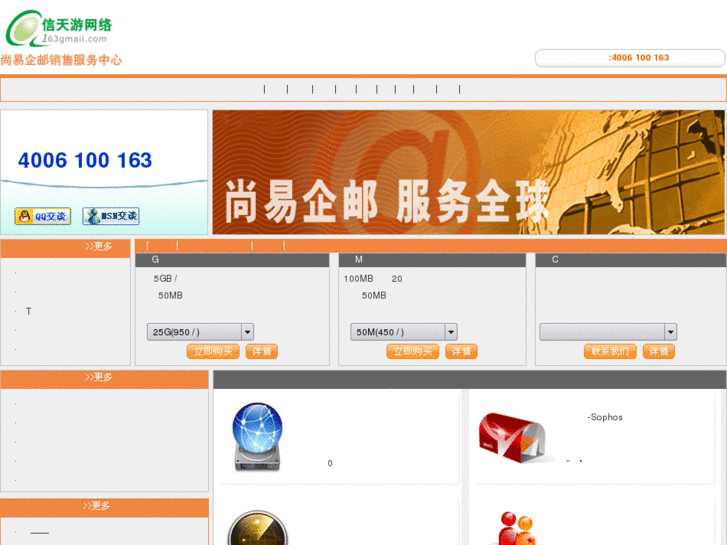The width and height of the screenshot is (727, 545).
Task: Click >>更多 in the second left panel
Action: pyautogui.click(x=98, y=377)
